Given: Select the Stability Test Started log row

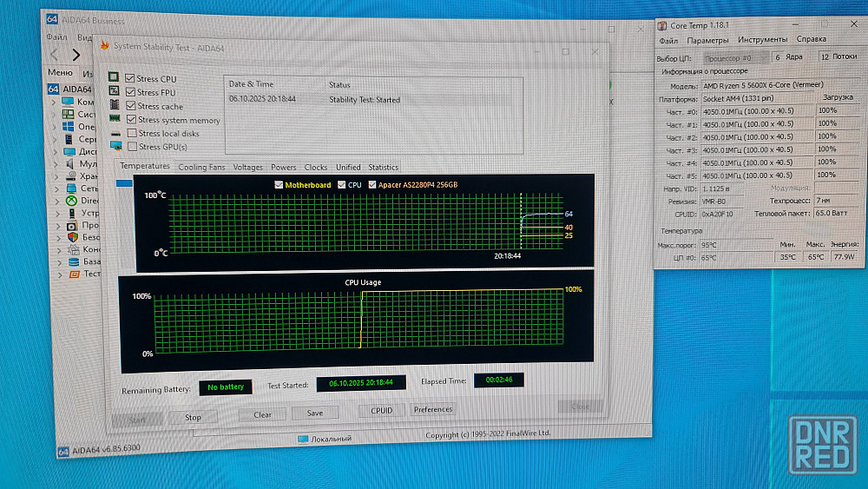Looking at the screenshot, I should [365, 100].
